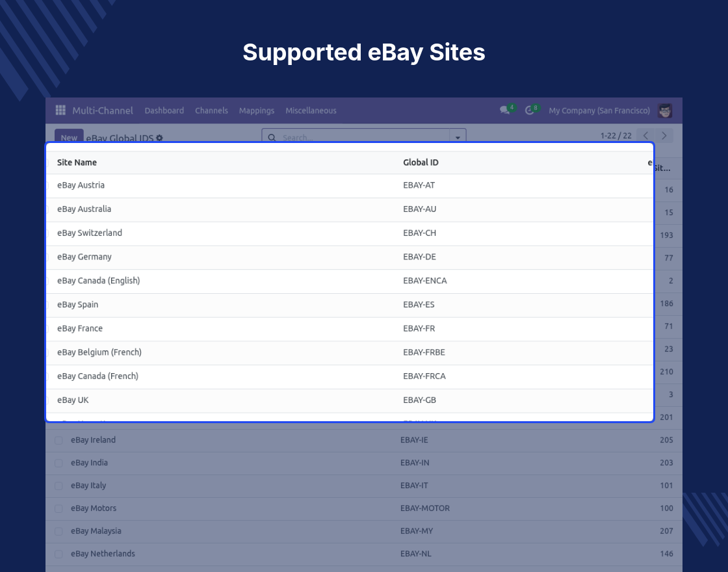Click the EBAY-AU global ID cell
This screenshot has width=728, height=572.
pos(420,209)
